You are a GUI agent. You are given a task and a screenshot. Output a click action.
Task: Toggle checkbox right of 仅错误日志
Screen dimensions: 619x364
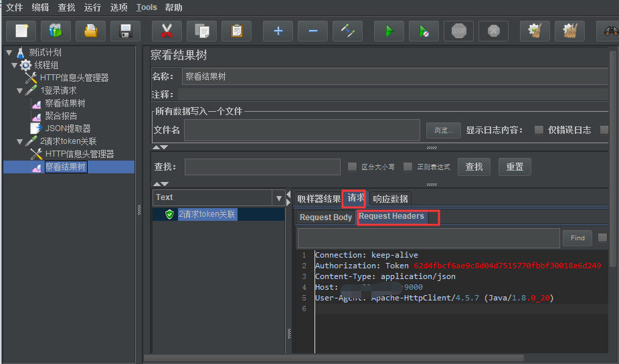pos(604,130)
